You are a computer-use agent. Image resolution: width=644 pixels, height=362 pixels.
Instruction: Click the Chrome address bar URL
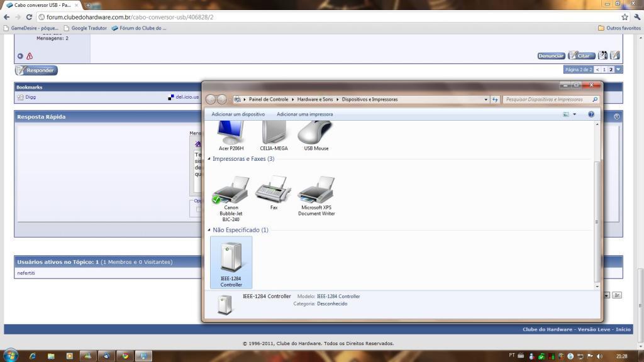pos(130,17)
